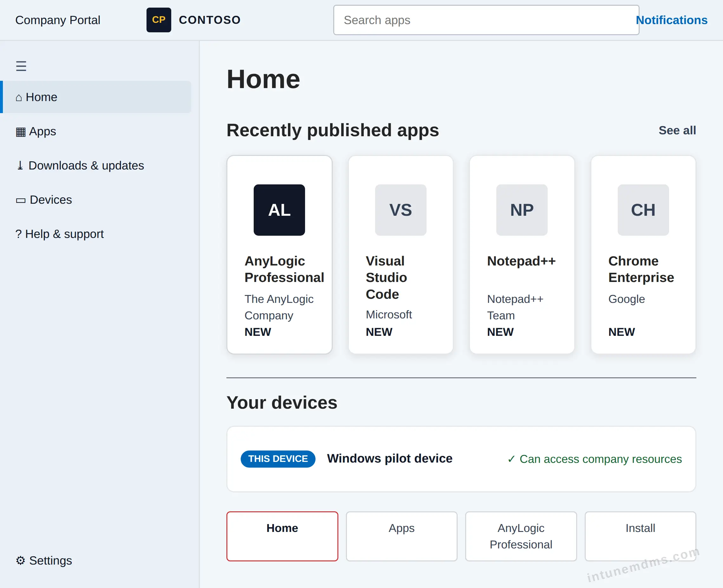723x588 pixels.
Task: Select the NP Notepad++ app icon
Action: [522, 210]
